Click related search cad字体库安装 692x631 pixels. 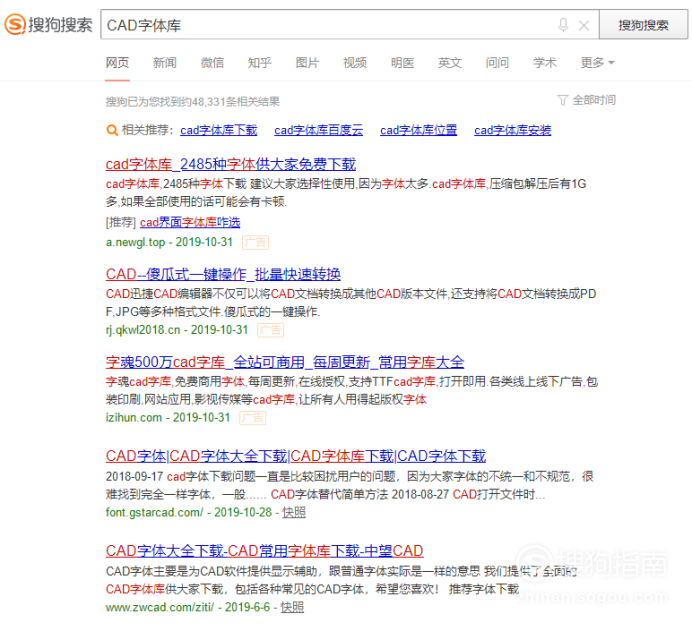512,130
